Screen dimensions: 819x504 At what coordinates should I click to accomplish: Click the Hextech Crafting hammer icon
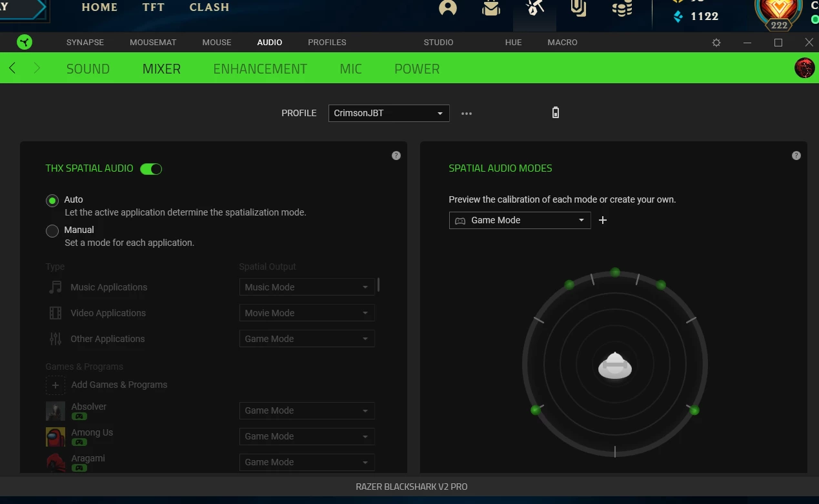click(x=534, y=9)
